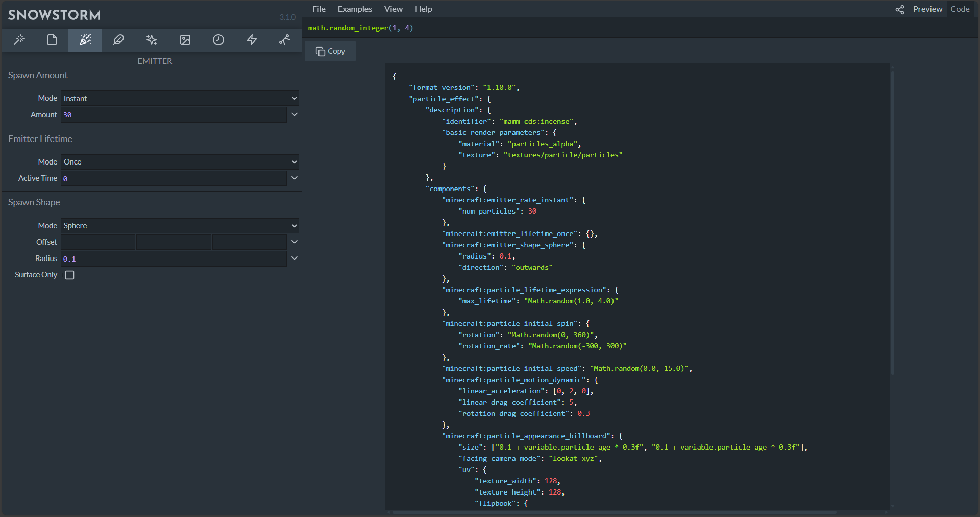This screenshot has width=980, height=517.
Task: Click the second Offset input box
Action: (174, 242)
